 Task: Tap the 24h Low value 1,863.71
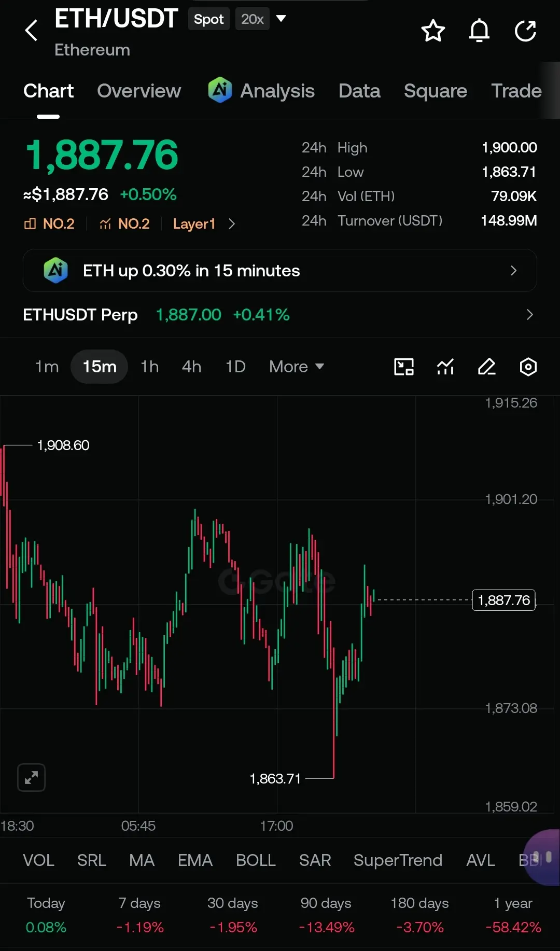509,172
